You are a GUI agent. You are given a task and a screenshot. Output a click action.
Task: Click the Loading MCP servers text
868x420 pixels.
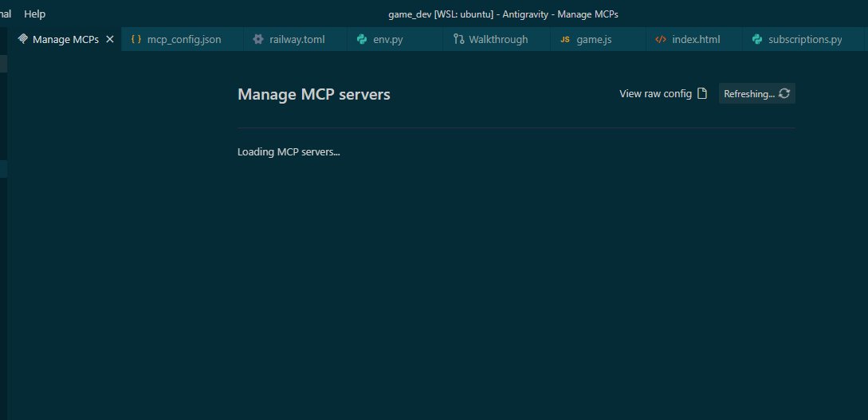pyautogui.click(x=289, y=151)
